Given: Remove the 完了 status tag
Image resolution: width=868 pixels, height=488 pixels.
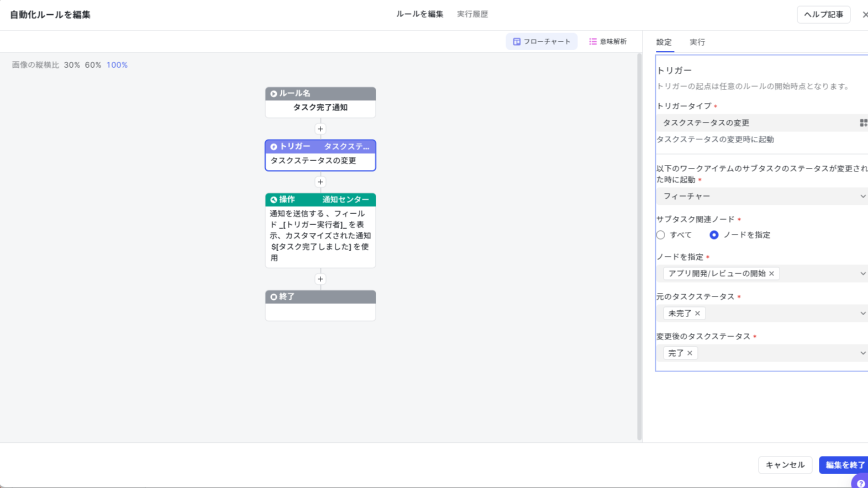Looking at the screenshot, I should pyautogui.click(x=690, y=353).
